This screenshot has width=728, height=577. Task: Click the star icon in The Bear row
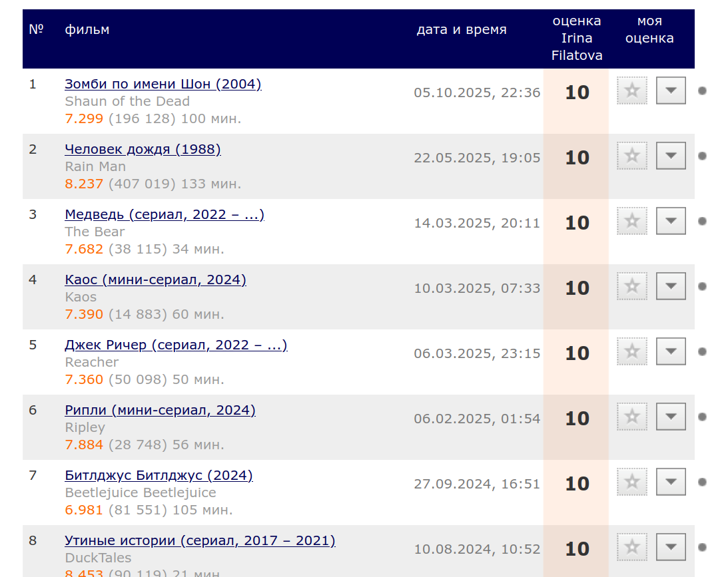coord(632,221)
